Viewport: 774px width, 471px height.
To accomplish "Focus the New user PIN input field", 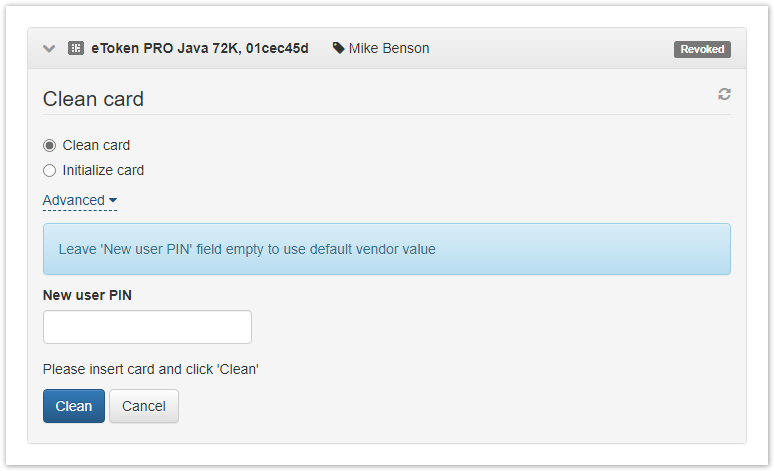I will tap(147, 327).
